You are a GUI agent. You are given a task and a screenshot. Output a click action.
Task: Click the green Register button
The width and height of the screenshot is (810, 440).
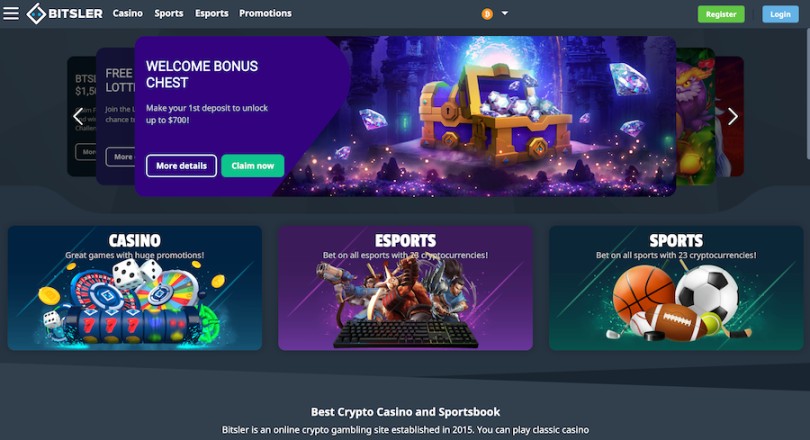coord(721,14)
